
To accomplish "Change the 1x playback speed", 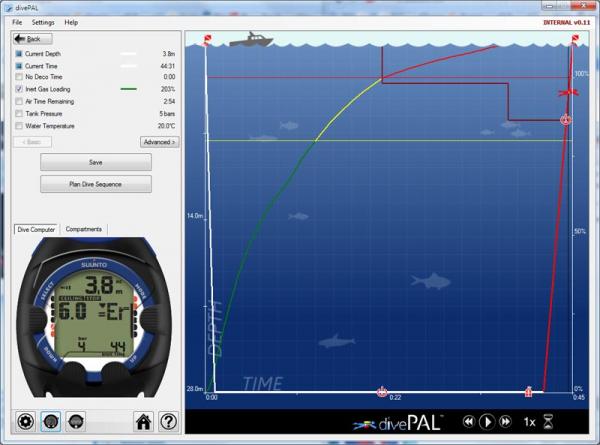I will point(529,422).
